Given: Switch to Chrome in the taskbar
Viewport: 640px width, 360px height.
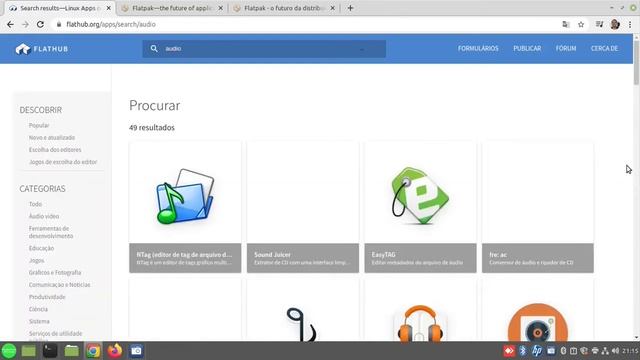Looking at the screenshot, I should [93, 351].
